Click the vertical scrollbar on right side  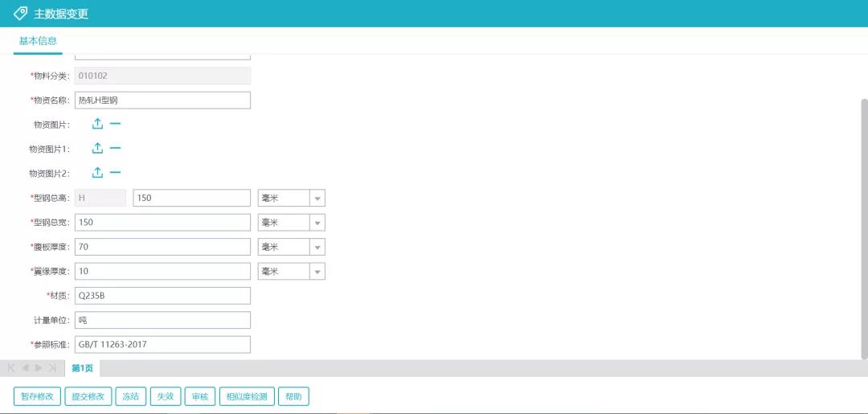(x=864, y=228)
